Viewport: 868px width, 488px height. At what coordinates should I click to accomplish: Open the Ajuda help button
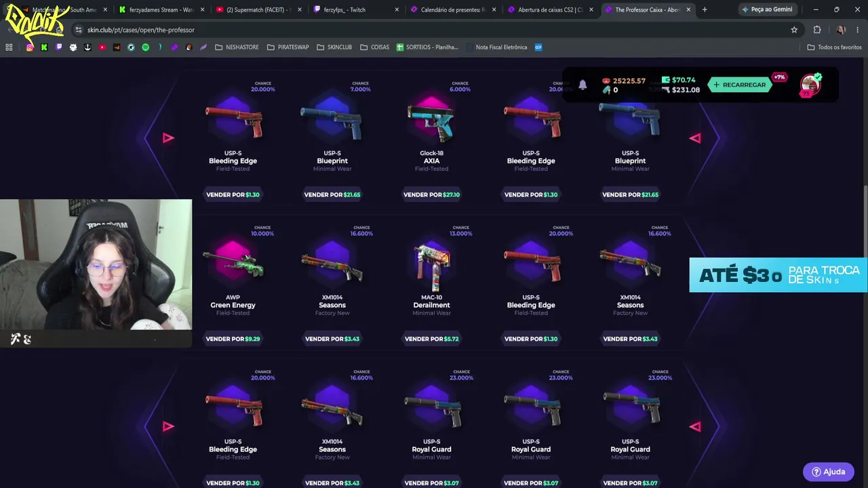pyautogui.click(x=829, y=472)
